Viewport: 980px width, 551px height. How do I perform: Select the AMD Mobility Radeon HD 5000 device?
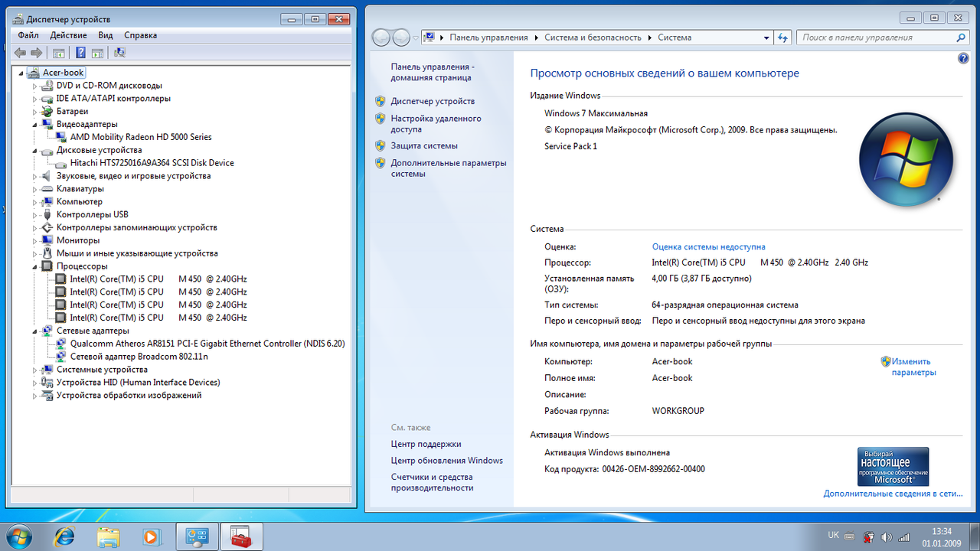click(x=141, y=137)
